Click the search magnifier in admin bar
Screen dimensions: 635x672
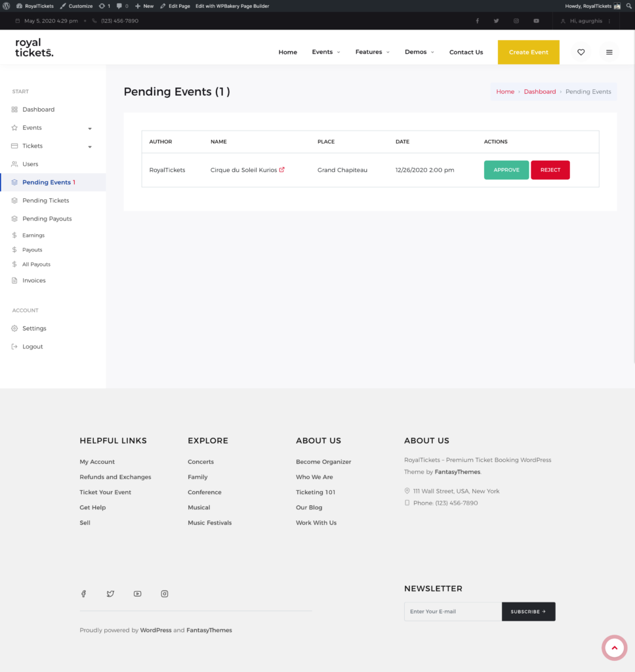tap(628, 6)
